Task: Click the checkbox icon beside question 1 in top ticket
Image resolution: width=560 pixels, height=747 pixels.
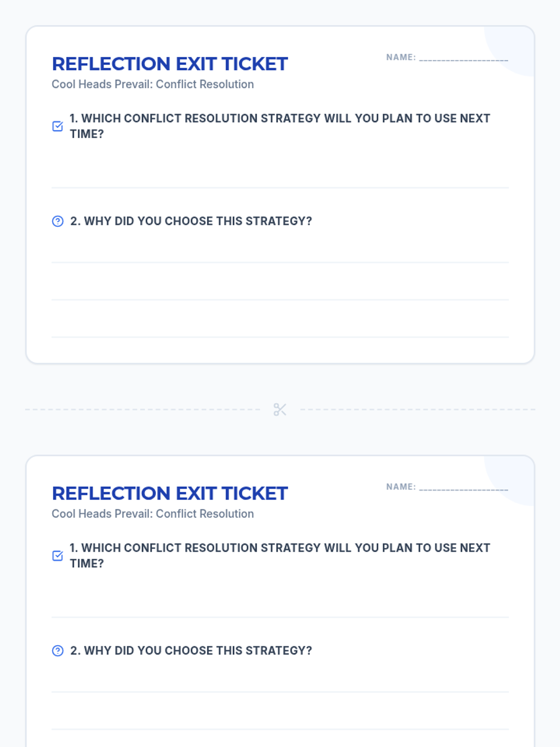Action: [x=57, y=127]
